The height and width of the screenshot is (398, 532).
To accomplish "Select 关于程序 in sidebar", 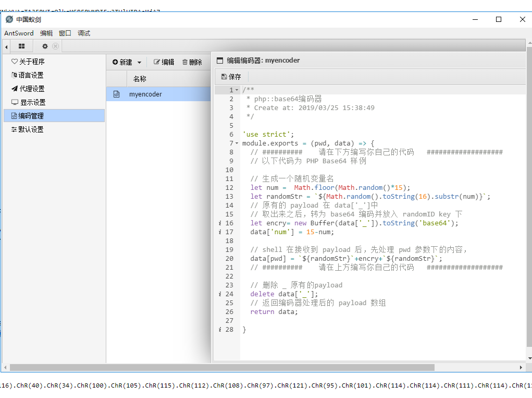I will point(54,62).
